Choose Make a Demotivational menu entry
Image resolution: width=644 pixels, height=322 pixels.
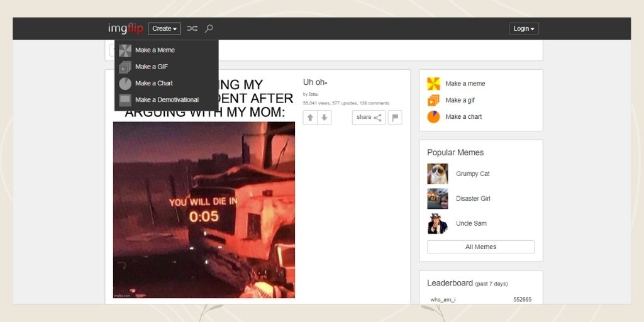coord(166,100)
